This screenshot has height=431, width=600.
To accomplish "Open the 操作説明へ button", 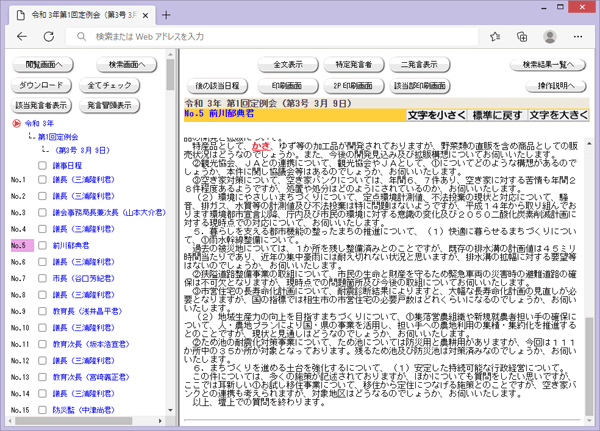I will [x=556, y=86].
